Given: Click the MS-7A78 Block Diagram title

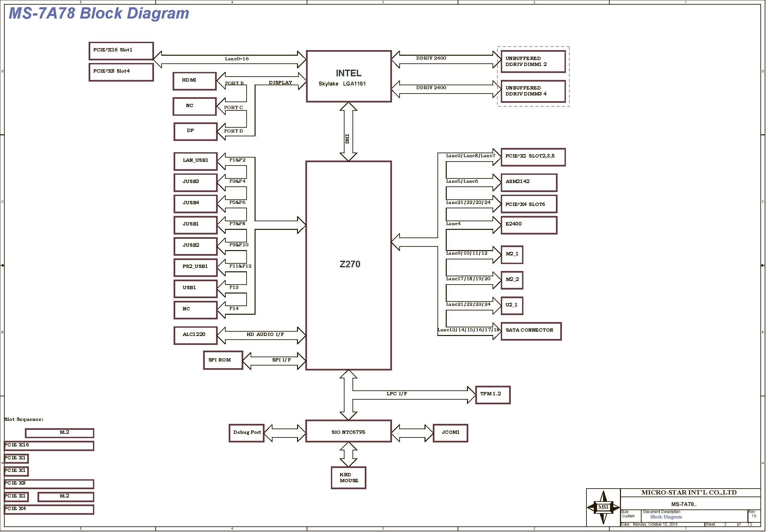Looking at the screenshot, I should (x=99, y=13).
